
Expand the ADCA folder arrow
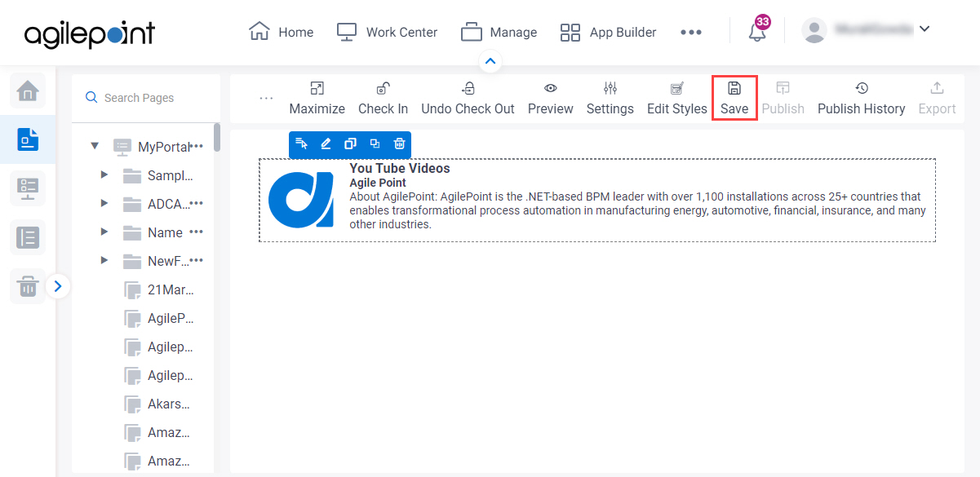tap(104, 203)
